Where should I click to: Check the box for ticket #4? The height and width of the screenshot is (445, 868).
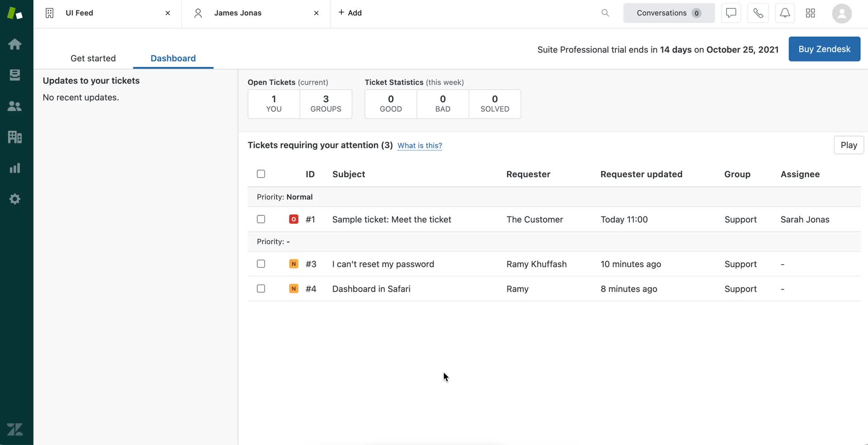[261, 289]
